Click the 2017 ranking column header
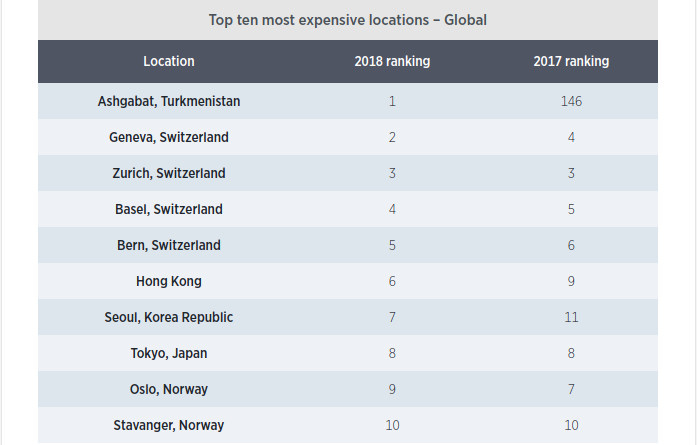Screen dimensions: 697x445 [x=571, y=61]
